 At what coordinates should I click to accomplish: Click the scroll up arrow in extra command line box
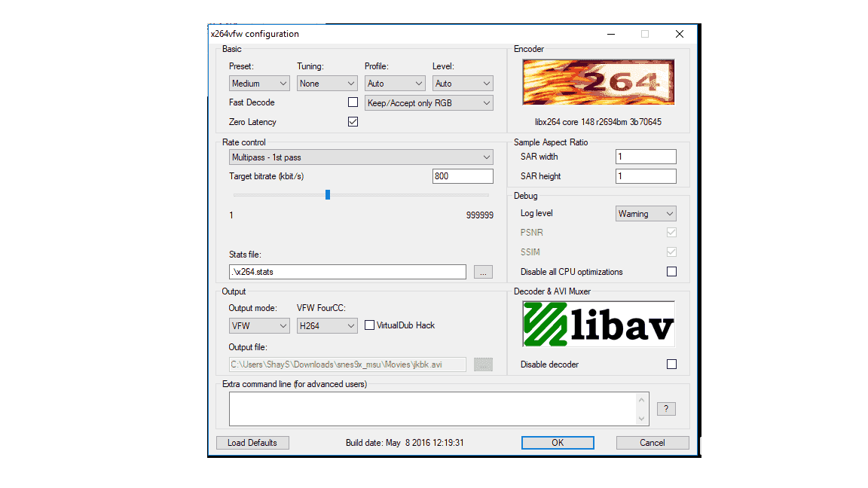click(x=642, y=399)
